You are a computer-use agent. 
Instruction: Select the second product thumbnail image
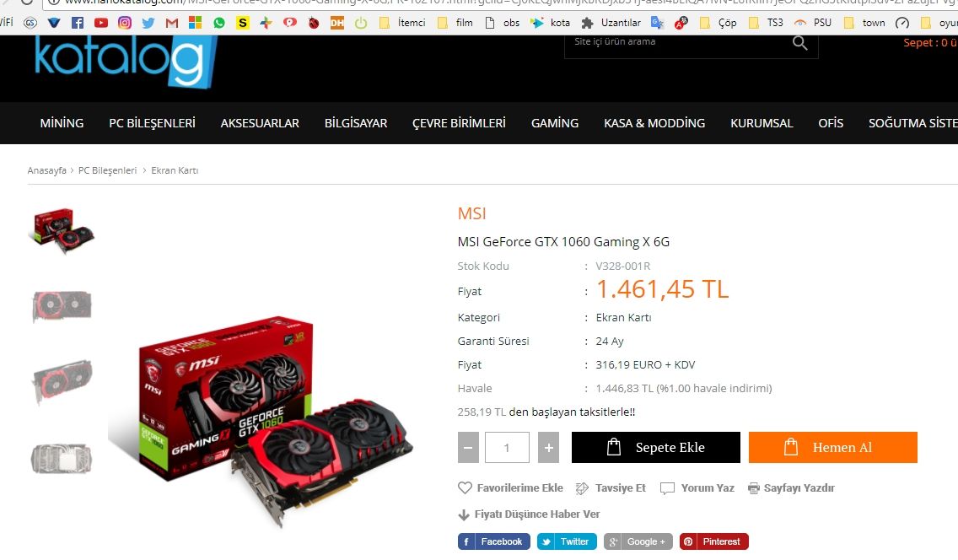click(x=62, y=305)
